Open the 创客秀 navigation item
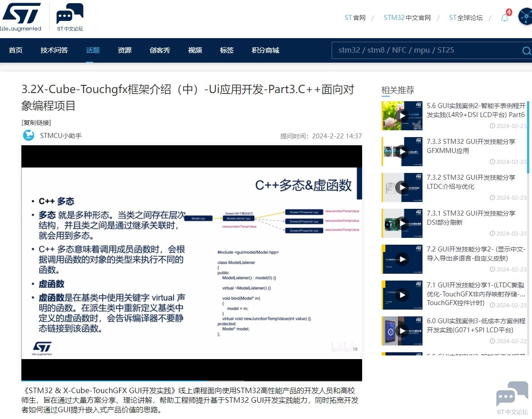532x419 pixels. coord(160,50)
